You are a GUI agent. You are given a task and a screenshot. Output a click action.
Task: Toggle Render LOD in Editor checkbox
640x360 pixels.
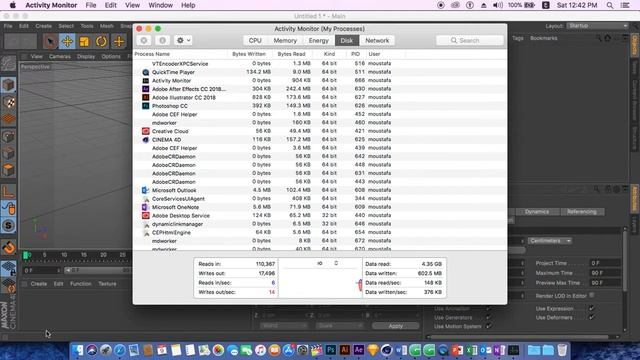click(592, 295)
